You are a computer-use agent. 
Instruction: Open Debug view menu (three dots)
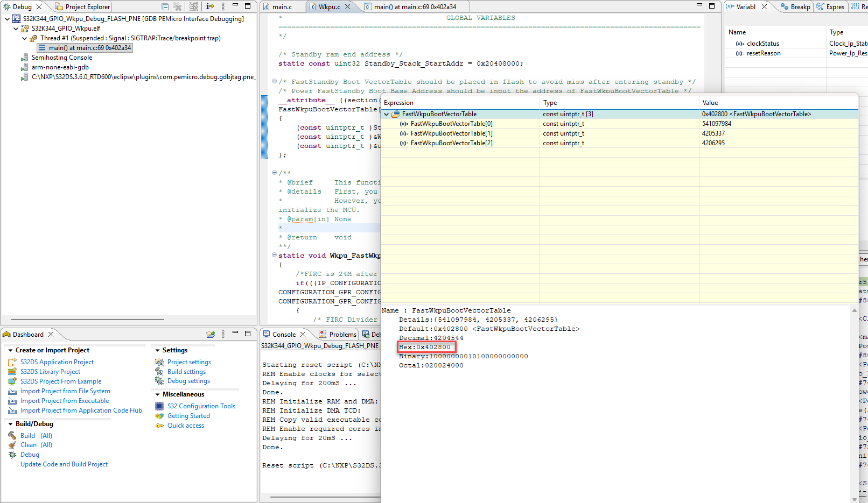pyautogui.click(x=223, y=6)
